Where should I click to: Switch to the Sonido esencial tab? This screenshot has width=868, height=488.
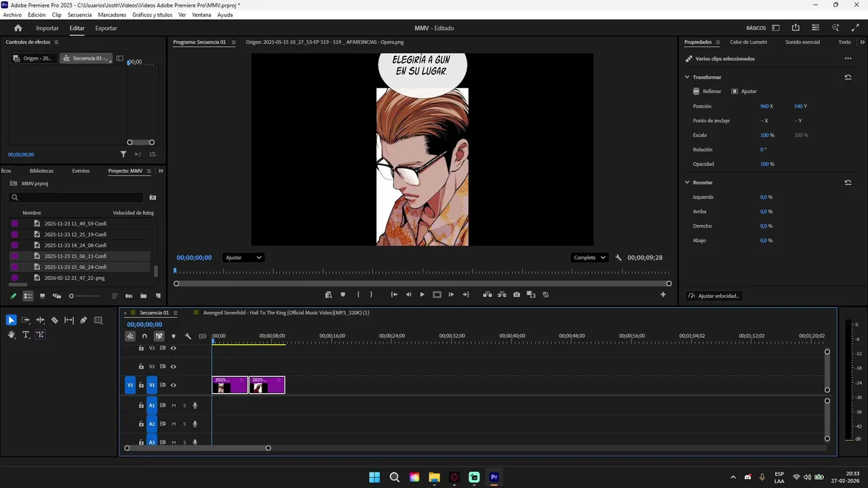[x=802, y=42]
